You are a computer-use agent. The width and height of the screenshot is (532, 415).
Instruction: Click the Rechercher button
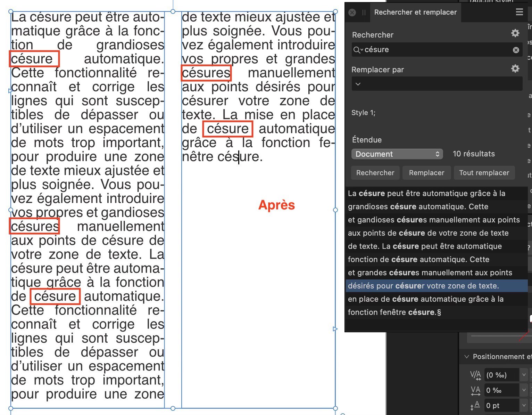coord(375,173)
